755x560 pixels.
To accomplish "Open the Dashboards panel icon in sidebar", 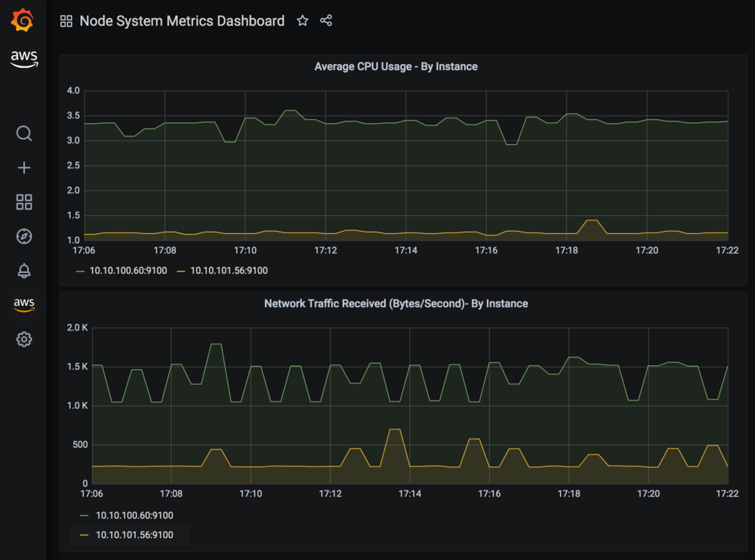I will click(x=23, y=202).
